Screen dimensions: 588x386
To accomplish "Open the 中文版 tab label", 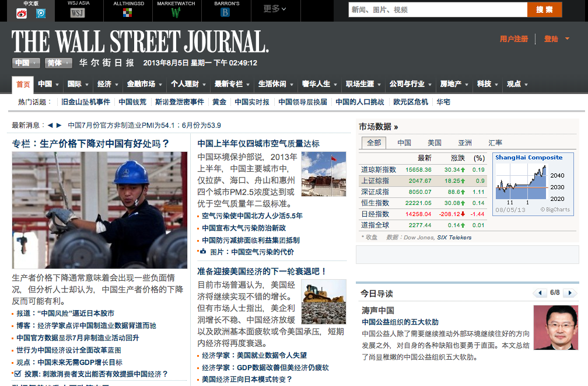I will pyautogui.click(x=31, y=4).
